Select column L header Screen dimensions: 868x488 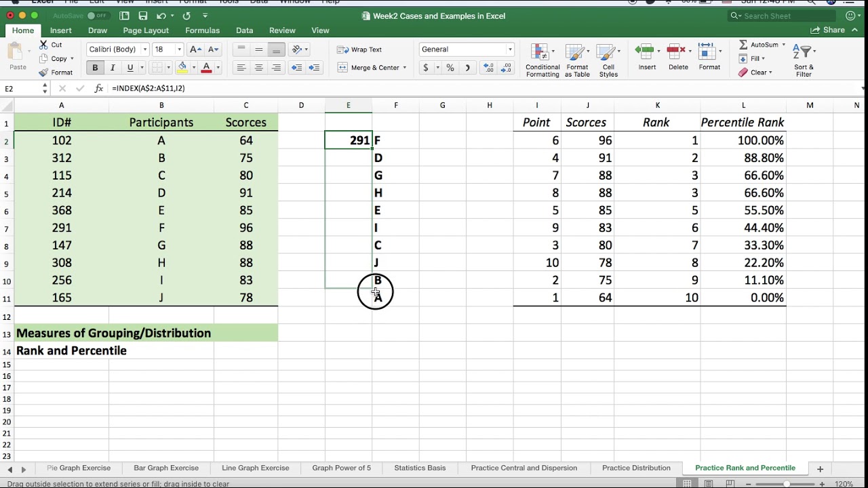point(743,105)
